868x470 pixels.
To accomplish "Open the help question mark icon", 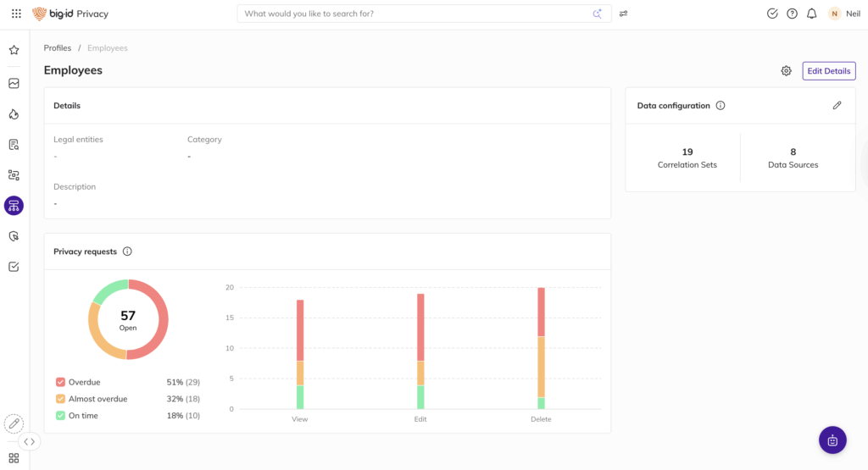I will point(792,14).
